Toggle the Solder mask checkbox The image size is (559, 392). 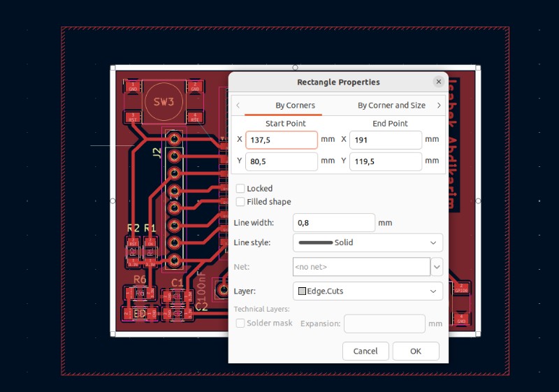240,323
